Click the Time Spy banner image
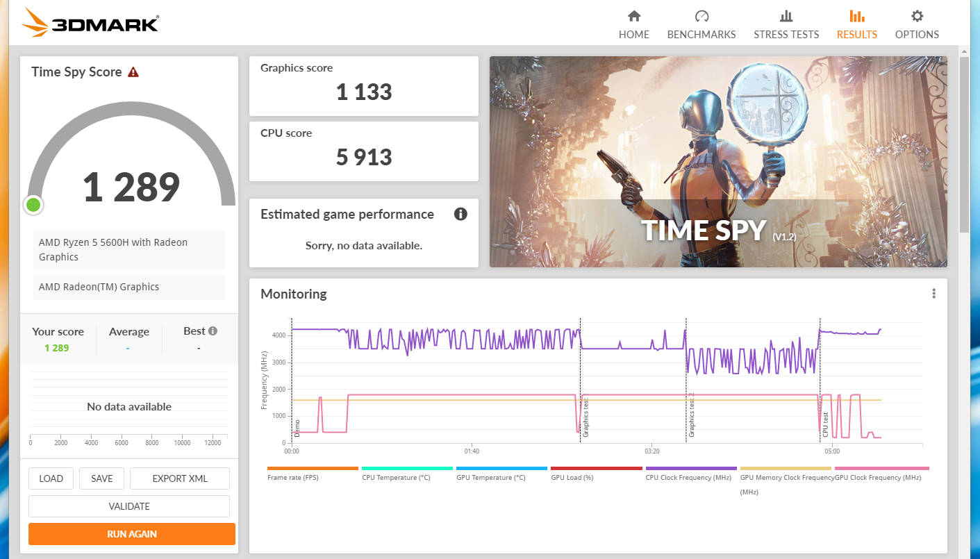 click(718, 162)
